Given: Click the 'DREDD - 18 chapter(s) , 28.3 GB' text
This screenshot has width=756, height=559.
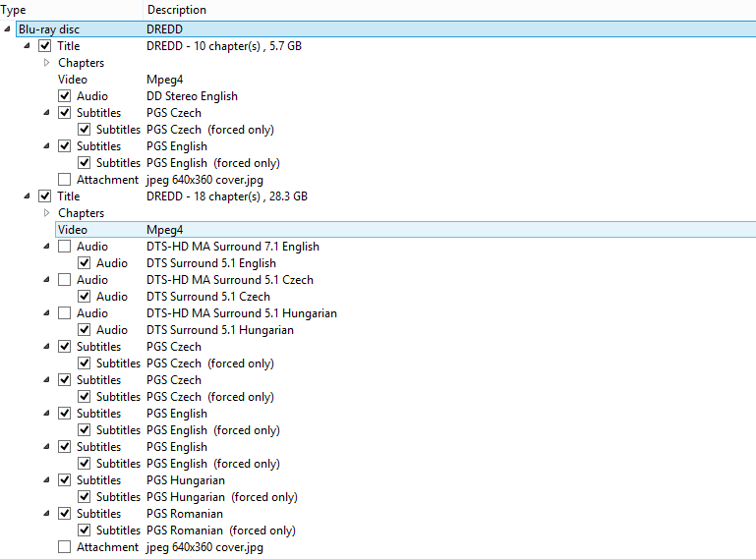Looking at the screenshot, I should (227, 196).
